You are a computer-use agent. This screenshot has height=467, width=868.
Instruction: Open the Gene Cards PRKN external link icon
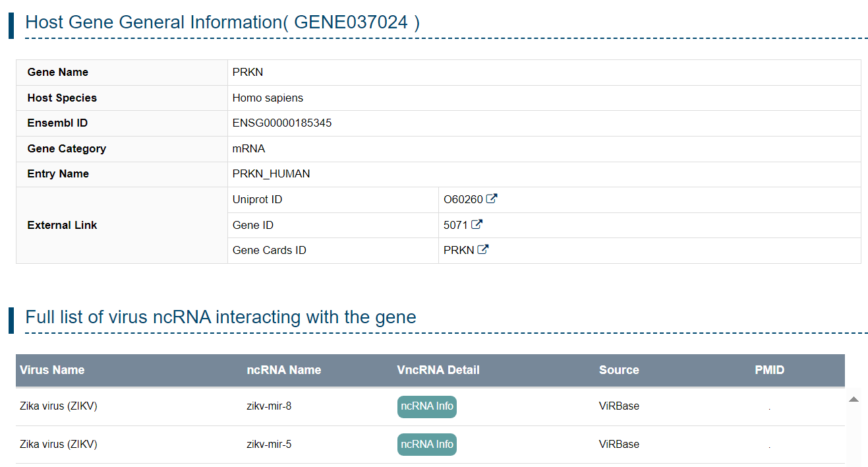483,250
